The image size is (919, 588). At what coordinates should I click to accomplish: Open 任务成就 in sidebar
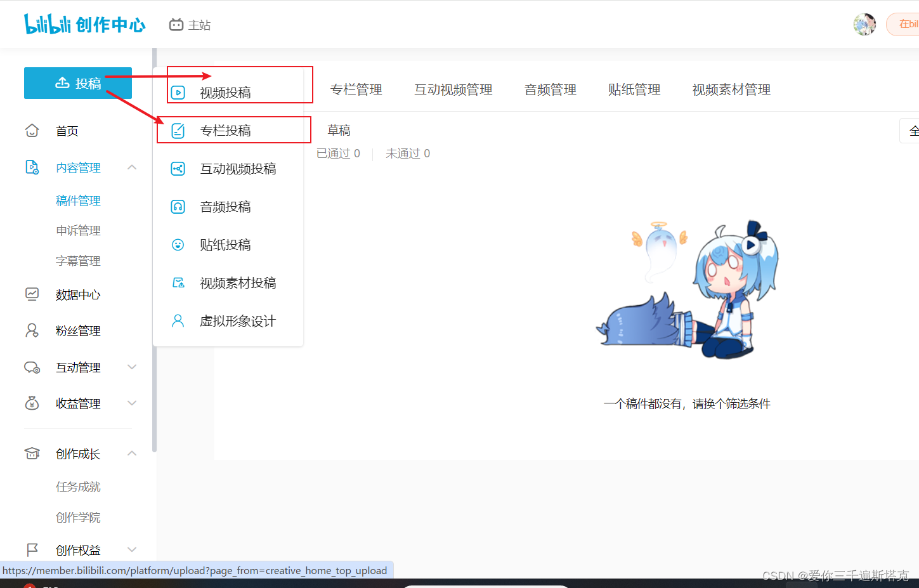pyautogui.click(x=78, y=487)
